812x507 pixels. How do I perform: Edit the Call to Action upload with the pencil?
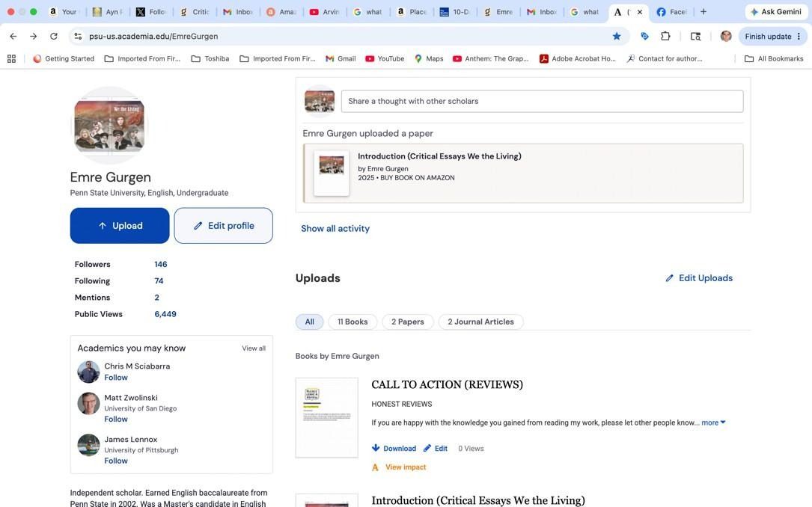pyautogui.click(x=436, y=449)
